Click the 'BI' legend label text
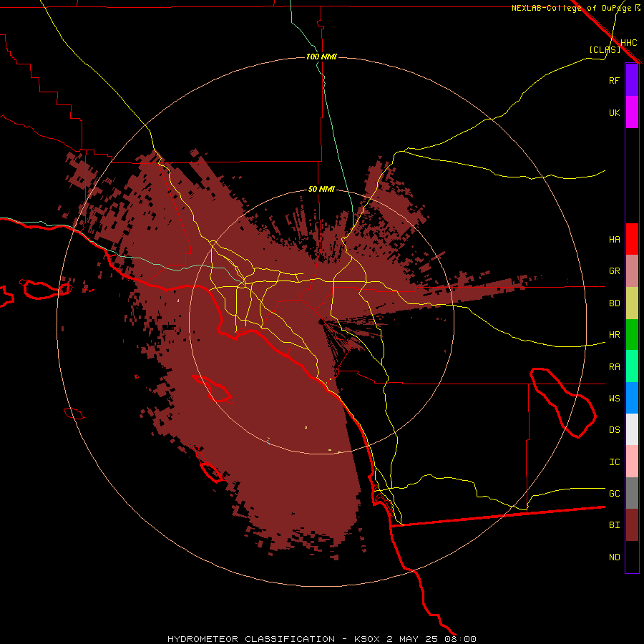 614,525
